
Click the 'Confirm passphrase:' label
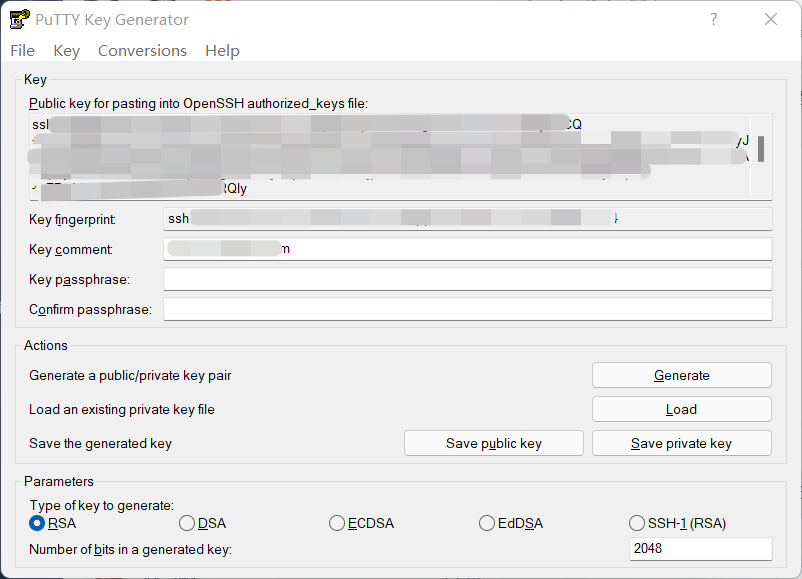[91, 310]
